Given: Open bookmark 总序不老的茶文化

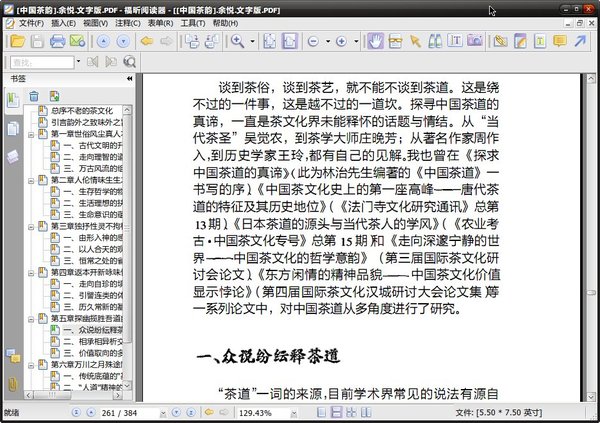Looking at the screenshot, I should (x=82, y=111).
